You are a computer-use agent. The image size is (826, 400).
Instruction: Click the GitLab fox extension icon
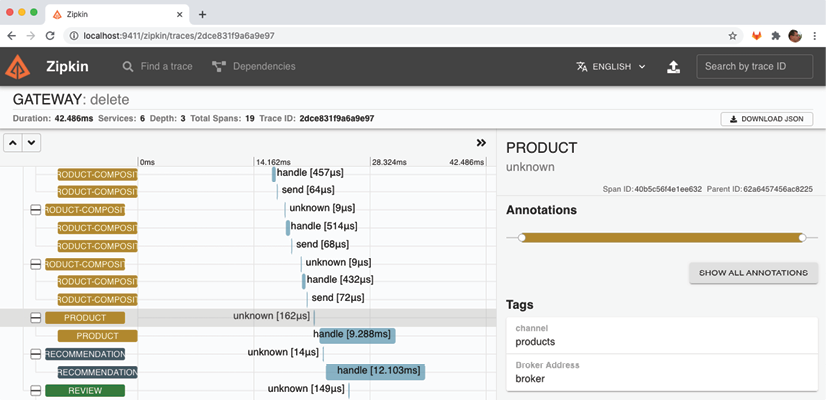(756, 36)
